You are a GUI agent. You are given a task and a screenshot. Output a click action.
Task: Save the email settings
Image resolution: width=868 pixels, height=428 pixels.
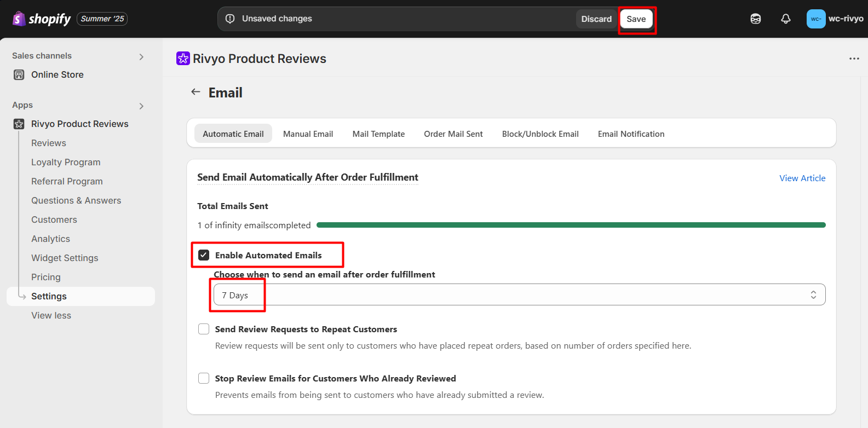pyautogui.click(x=636, y=19)
